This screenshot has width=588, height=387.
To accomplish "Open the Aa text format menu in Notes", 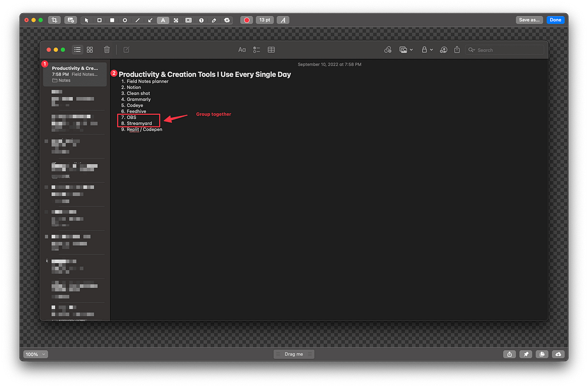I will [242, 49].
